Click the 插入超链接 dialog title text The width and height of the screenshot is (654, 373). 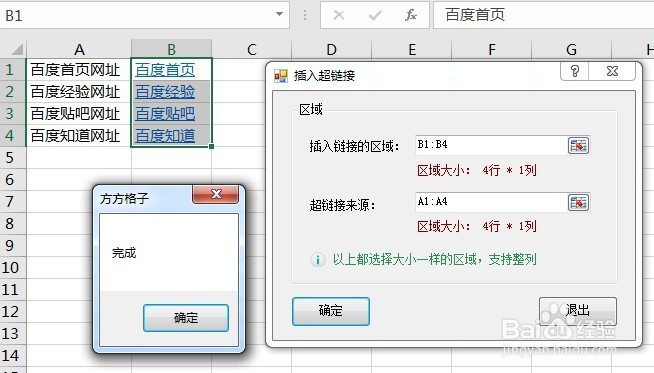click(x=324, y=76)
